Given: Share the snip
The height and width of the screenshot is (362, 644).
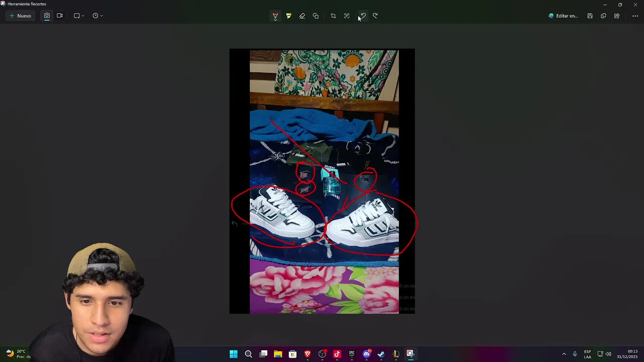Looking at the screenshot, I should pos(617,16).
